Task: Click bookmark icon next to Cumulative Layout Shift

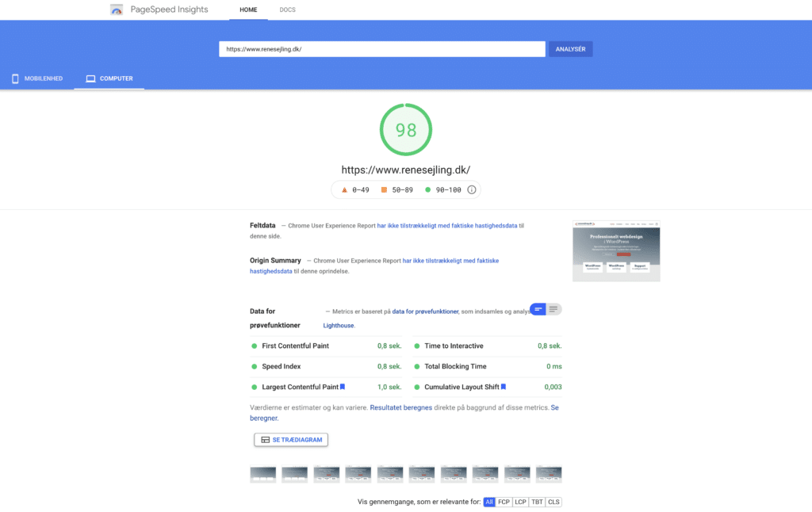Action: (x=503, y=387)
